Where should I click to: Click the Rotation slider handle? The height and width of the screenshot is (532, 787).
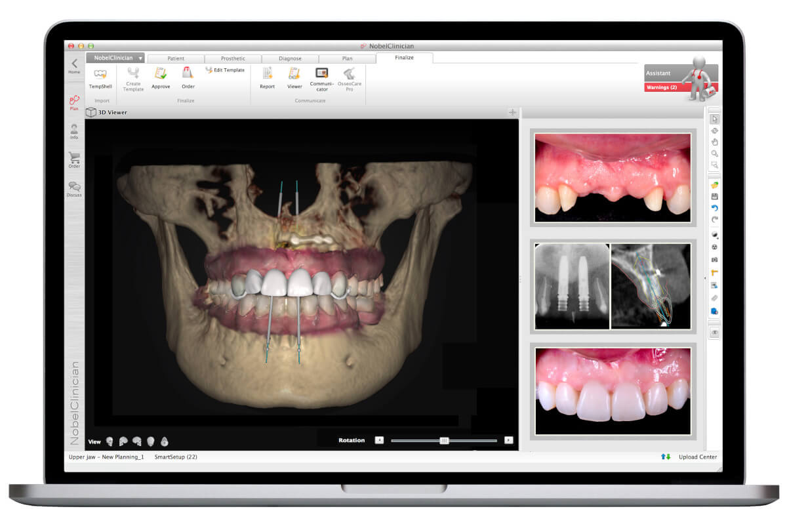pyautogui.click(x=444, y=441)
